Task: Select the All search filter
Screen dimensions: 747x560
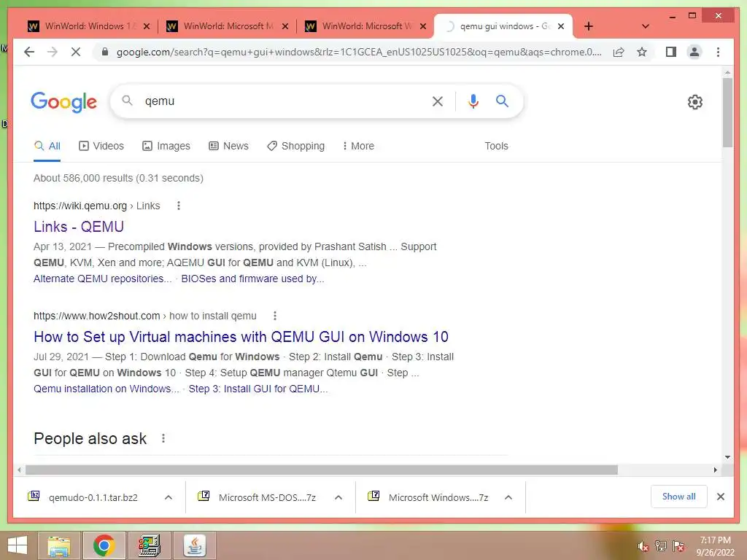Action: click(47, 146)
